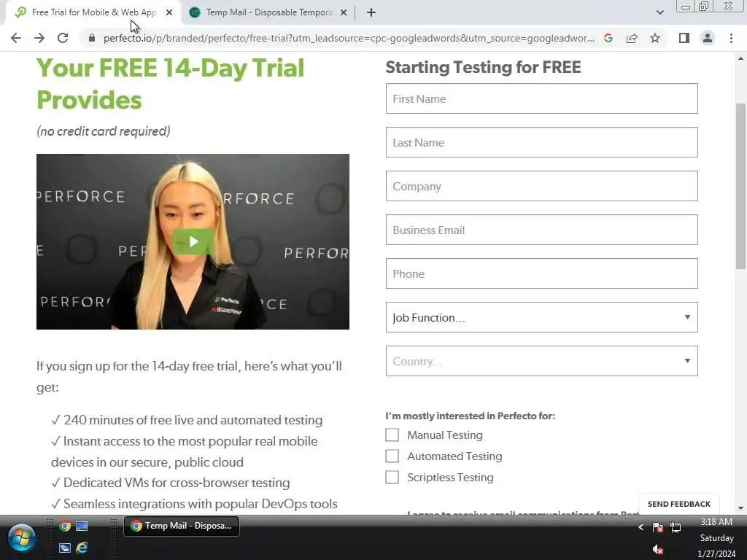Viewport: 747px width, 560px height.
Task: Open browser side panel
Action: click(x=684, y=38)
